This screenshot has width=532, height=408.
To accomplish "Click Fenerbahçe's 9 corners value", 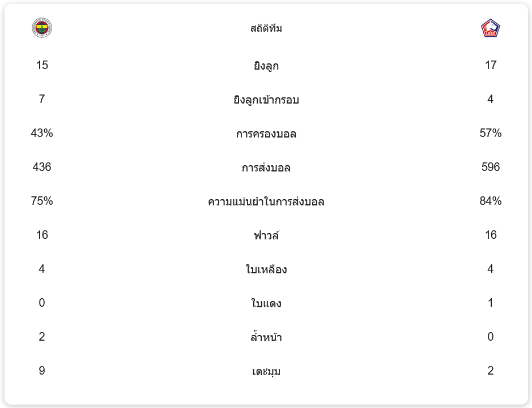I will tap(42, 371).
